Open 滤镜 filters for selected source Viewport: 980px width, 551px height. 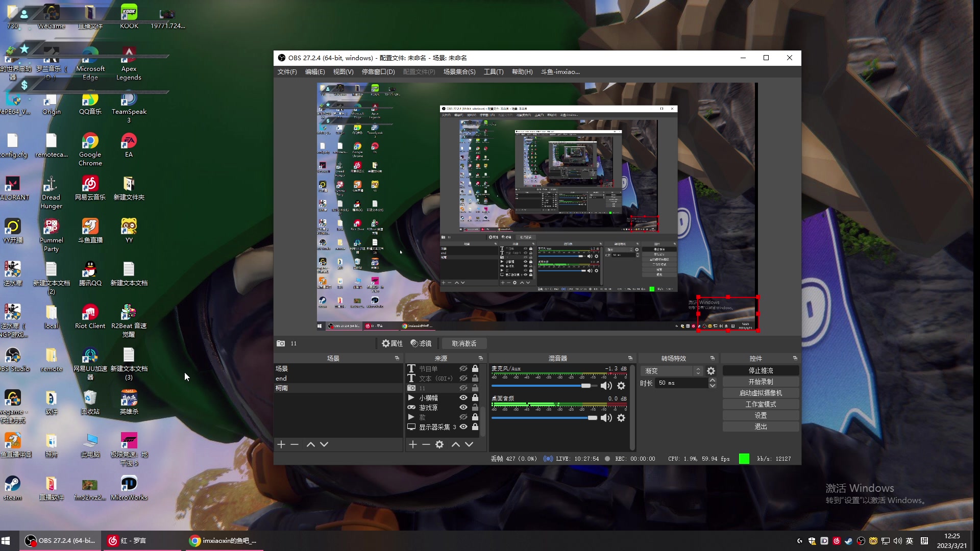point(422,343)
